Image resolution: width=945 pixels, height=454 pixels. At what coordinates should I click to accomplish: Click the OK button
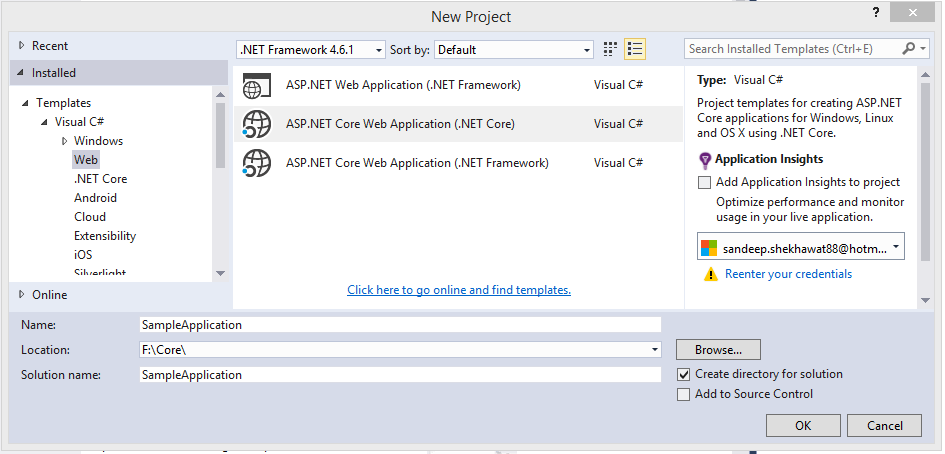pos(803,426)
